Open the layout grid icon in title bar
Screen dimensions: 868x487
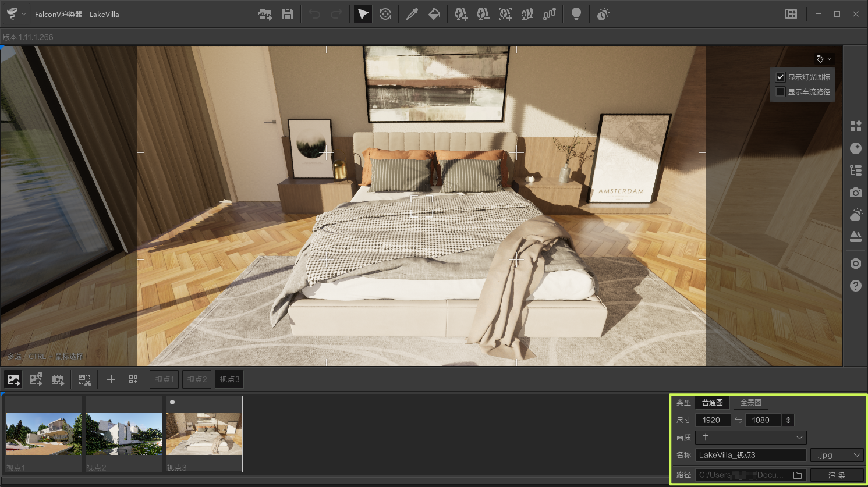pyautogui.click(x=791, y=14)
